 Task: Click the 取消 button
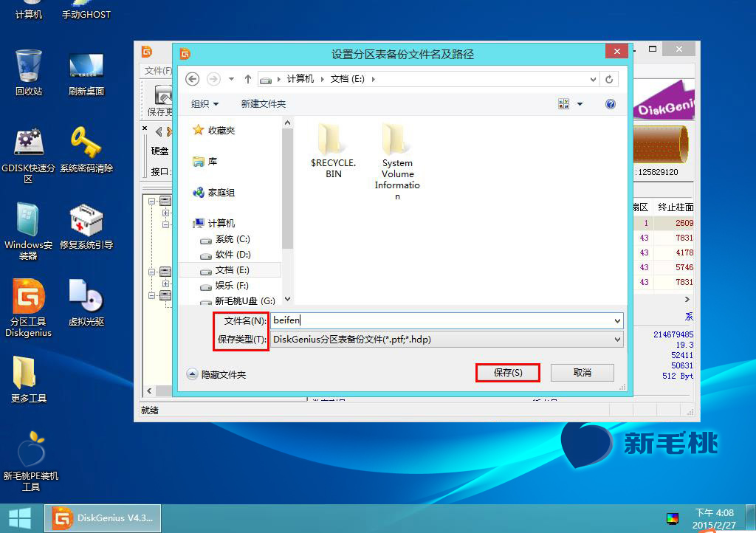582,373
